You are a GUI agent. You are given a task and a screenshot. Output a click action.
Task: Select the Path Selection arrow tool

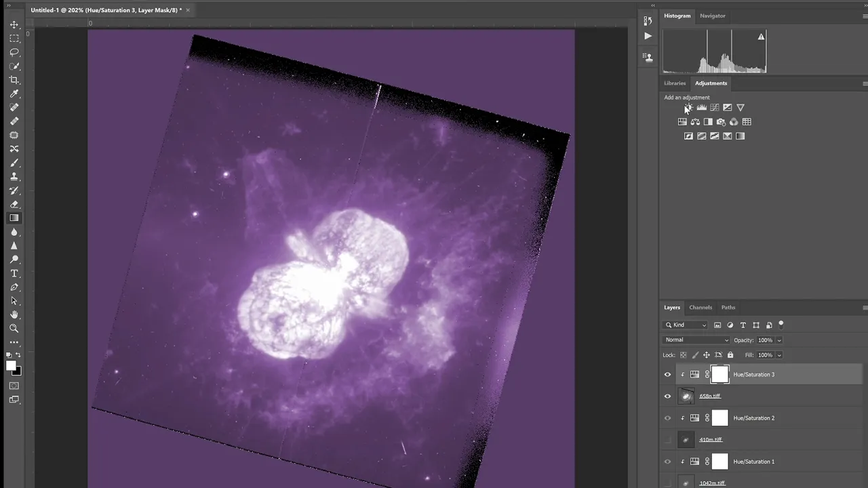tap(14, 301)
